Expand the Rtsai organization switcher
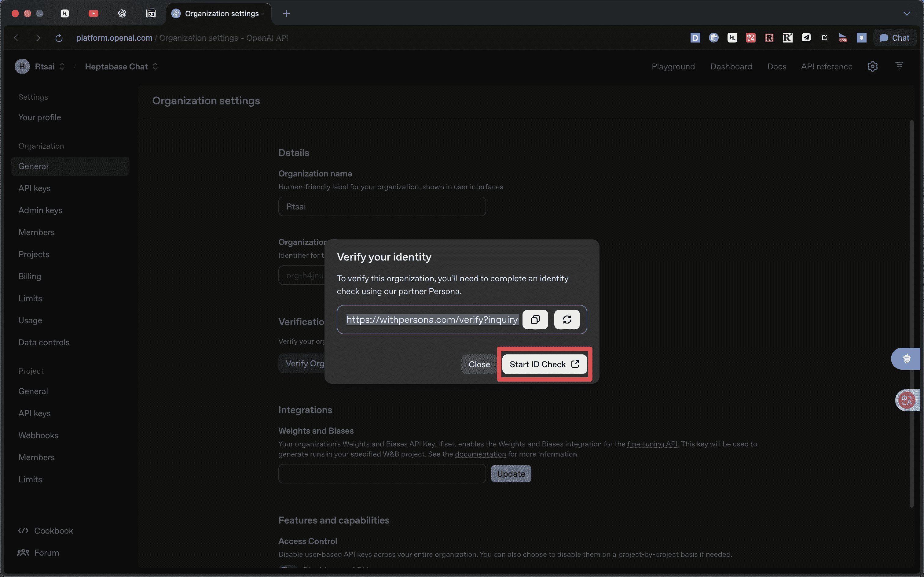924x577 pixels. point(62,66)
